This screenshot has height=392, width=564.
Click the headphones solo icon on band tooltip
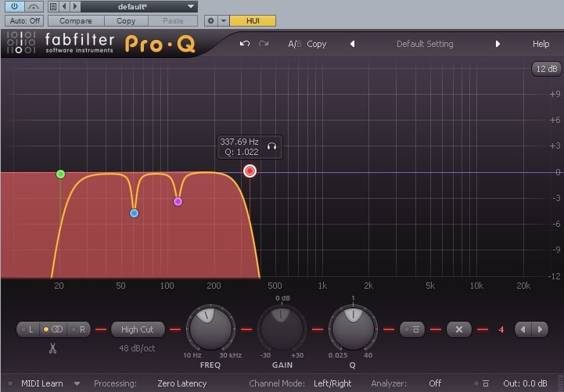point(271,146)
